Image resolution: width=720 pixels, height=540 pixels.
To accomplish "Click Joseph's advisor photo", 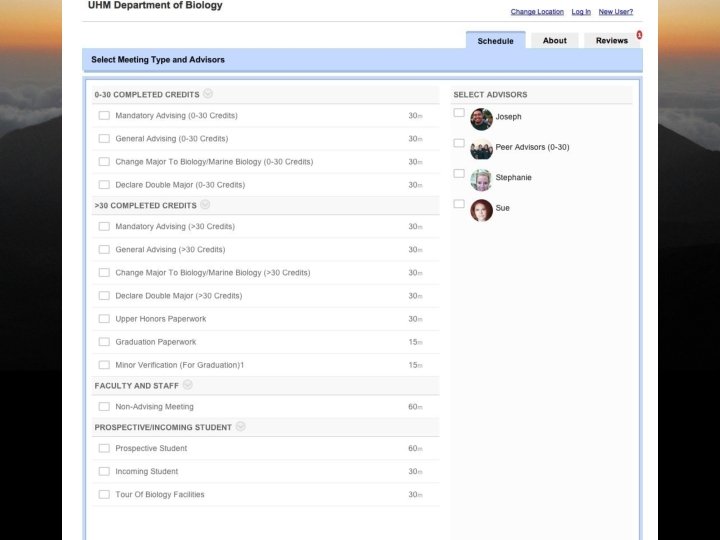I will pos(481,119).
